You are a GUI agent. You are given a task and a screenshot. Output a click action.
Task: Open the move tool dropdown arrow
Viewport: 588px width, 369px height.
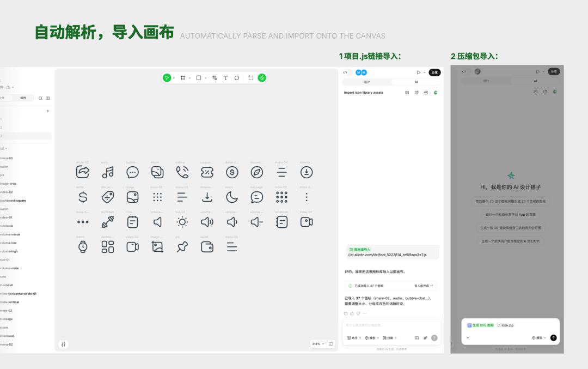pyautogui.click(x=174, y=78)
